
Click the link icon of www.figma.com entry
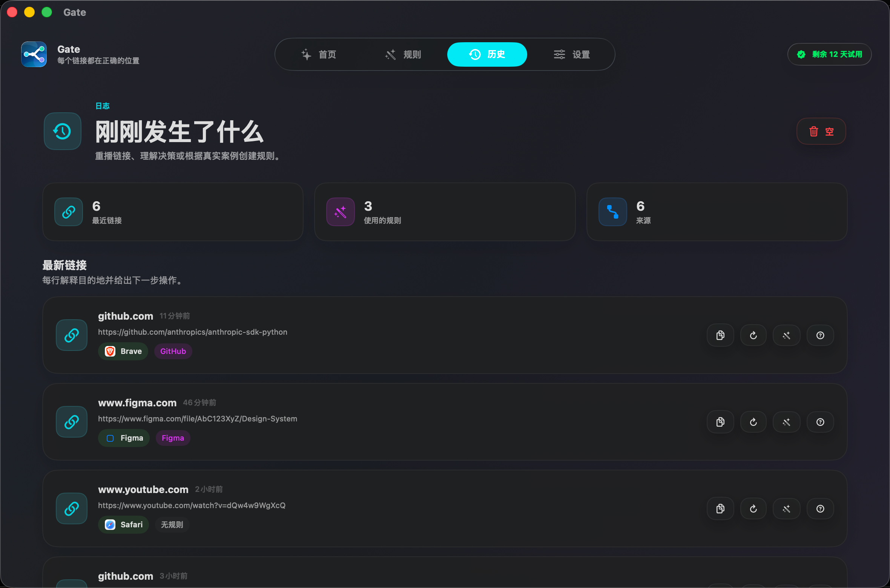click(72, 422)
